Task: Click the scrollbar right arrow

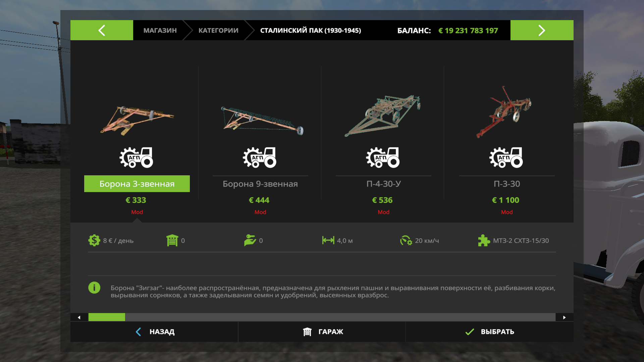Action: click(565, 317)
